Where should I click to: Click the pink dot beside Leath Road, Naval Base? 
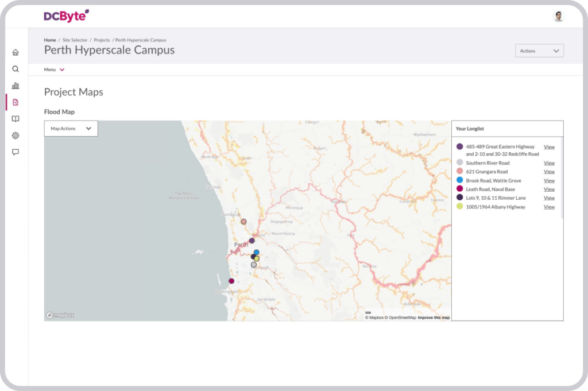pos(459,189)
